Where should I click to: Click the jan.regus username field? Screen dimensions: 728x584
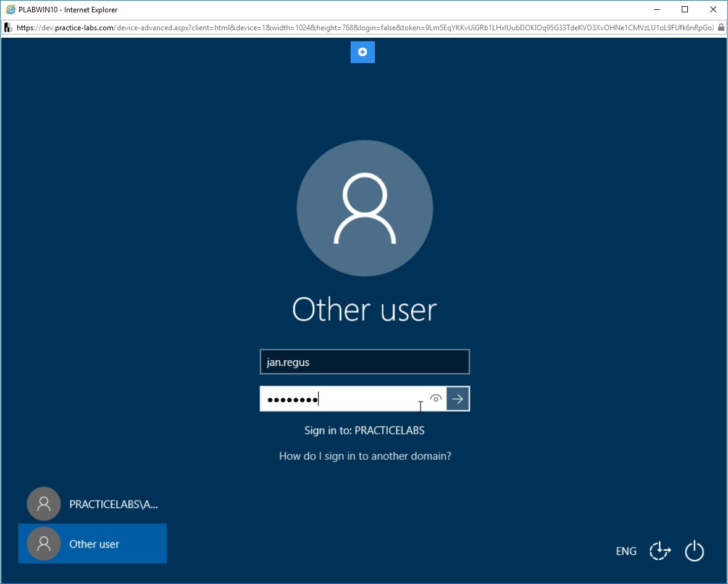click(364, 362)
